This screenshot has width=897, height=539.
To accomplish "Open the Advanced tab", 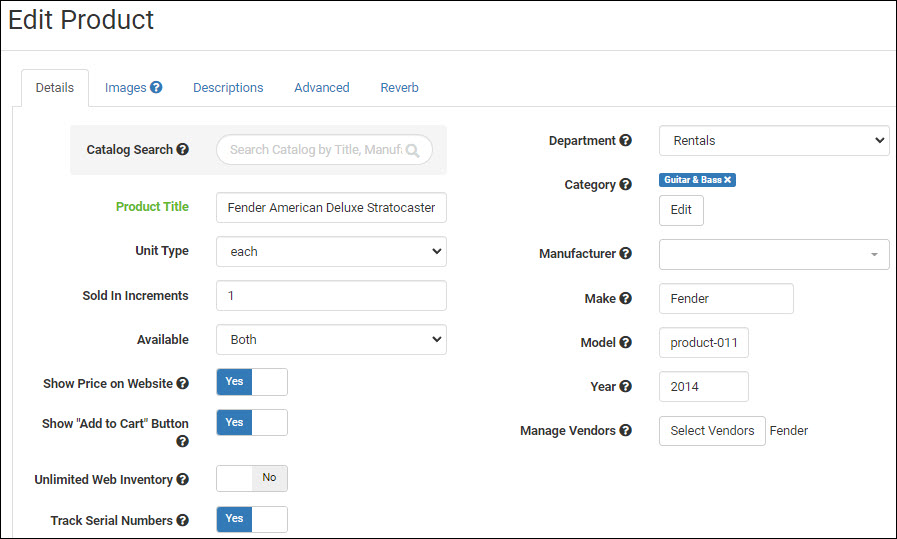I will [322, 88].
